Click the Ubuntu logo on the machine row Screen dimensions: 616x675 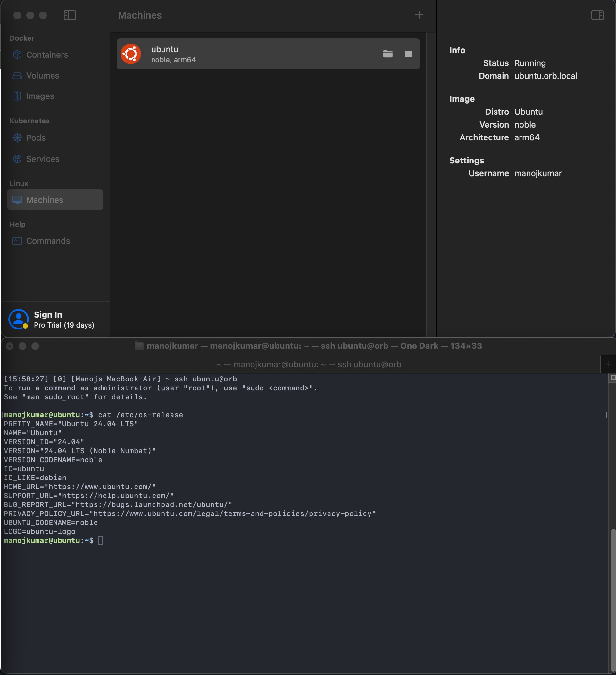131,54
